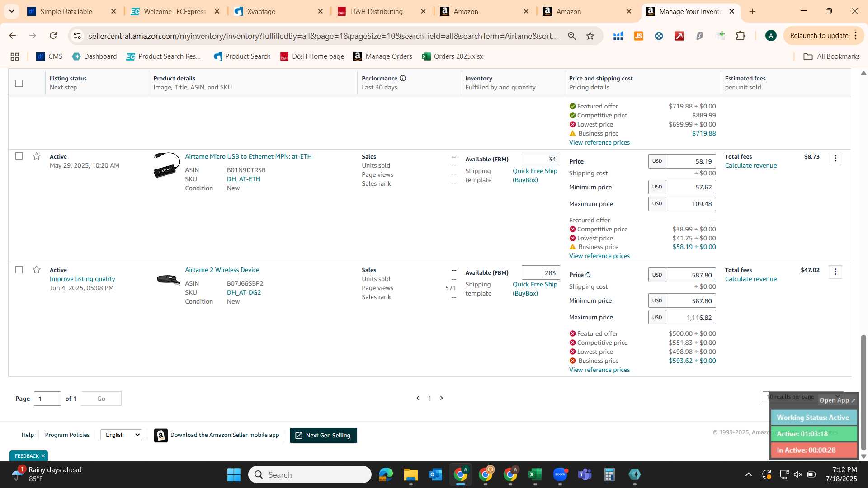Open the Chrome profile avatar A
The image size is (868, 488).
(x=771, y=36)
